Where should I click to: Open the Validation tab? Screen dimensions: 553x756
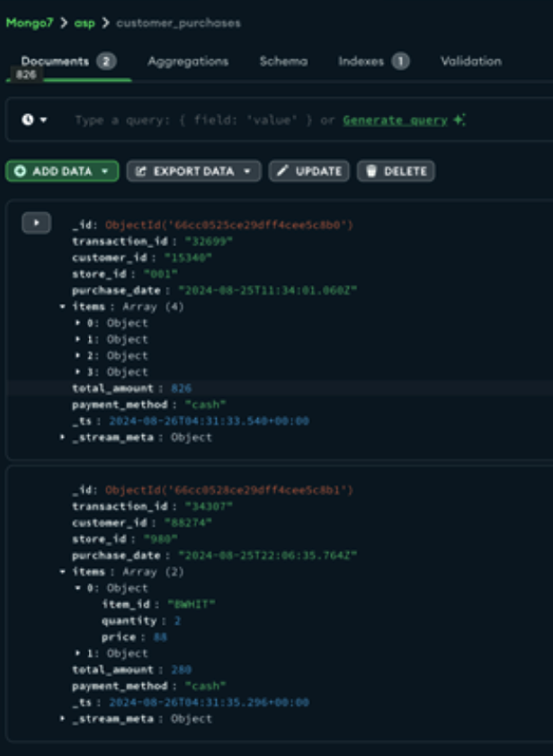pyautogui.click(x=470, y=61)
